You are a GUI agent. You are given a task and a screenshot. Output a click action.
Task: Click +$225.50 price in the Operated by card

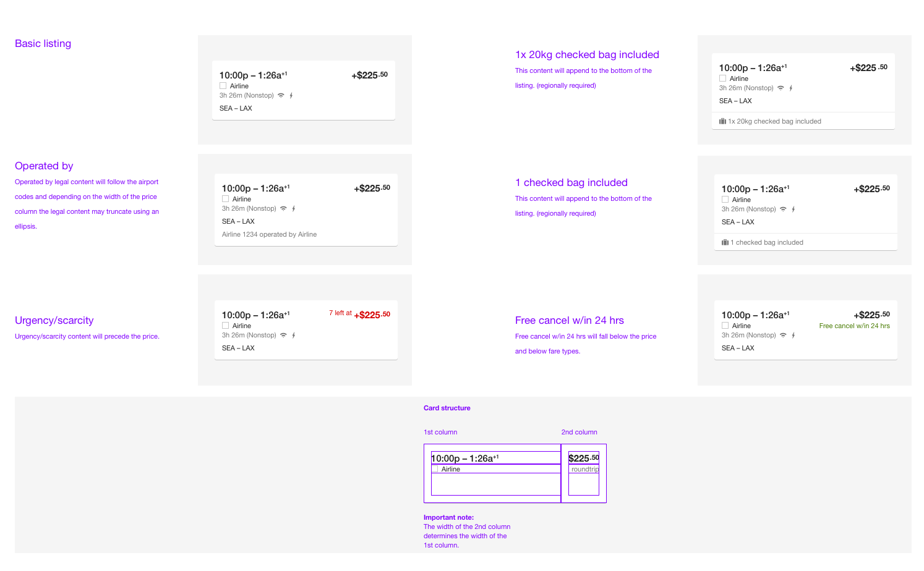tap(372, 188)
